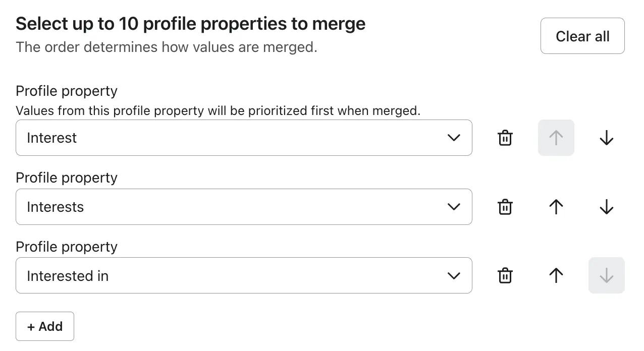This screenshot has height=351, width=644.
Task: Expand the first Profile property selector chevron
Action: (453, 137)
